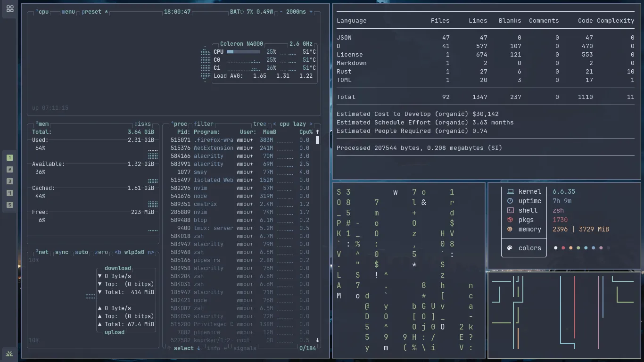Switch to workspace 1 in sidebar
The height and width of the screenshot is (362, 644).
pos(9,157)
